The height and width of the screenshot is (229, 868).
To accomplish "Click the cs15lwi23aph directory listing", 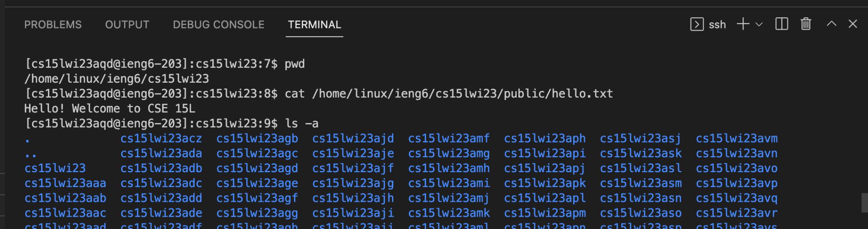I will (x=545, y=139).
